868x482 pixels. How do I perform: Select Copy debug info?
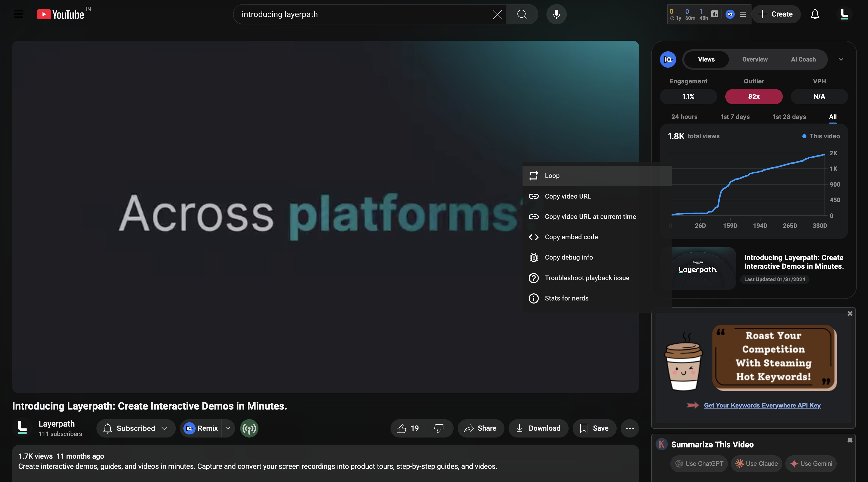597,257
